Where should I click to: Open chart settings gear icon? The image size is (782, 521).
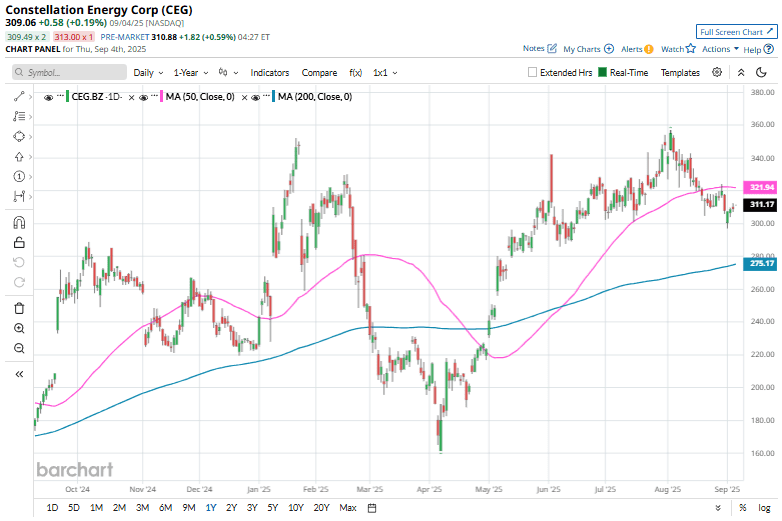pos(717,72)
